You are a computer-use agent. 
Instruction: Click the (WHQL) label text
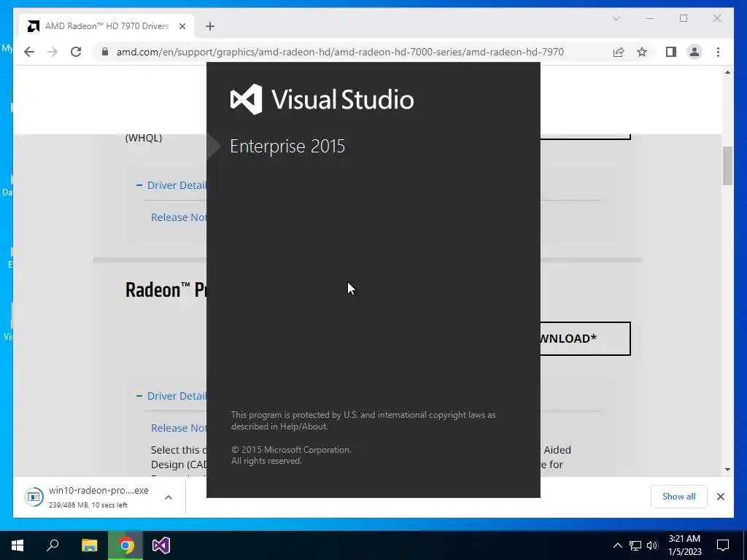(x=144, y=138)
